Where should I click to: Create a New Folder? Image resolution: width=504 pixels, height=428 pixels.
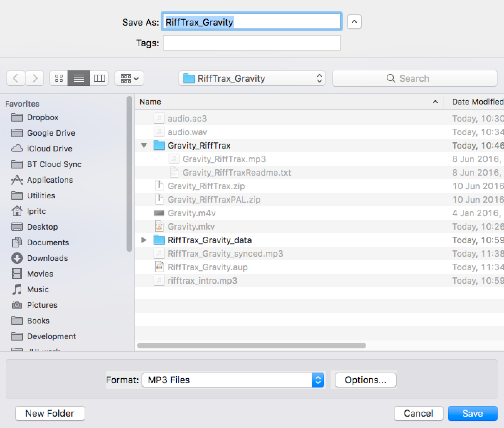pos(50,413)
